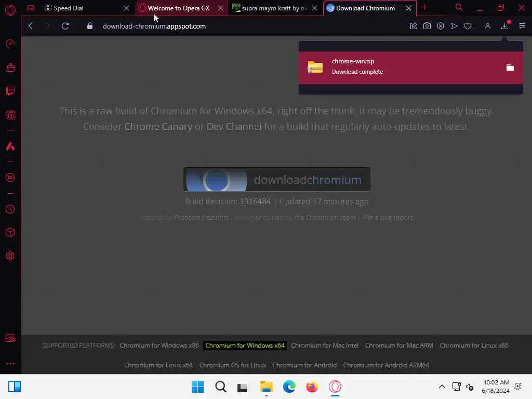This screenshot has width=532, height=399.
Task: Go back to previous page
Action: (31, 26)
